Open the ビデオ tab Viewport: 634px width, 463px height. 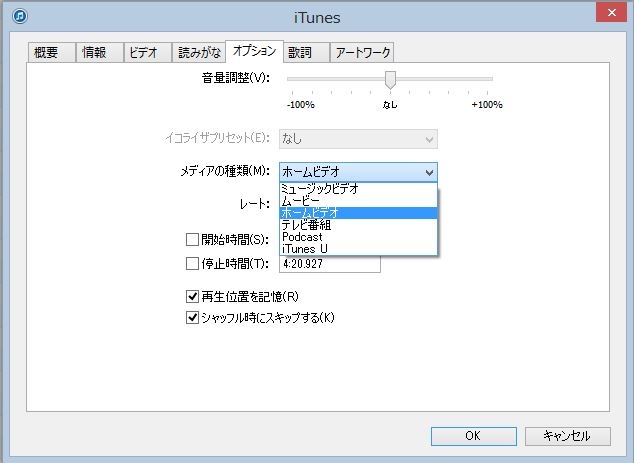[147, 53]
